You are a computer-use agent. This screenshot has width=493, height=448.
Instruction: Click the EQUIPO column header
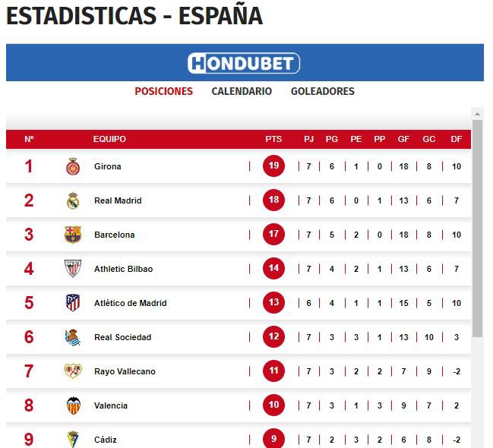coord(109,139)
